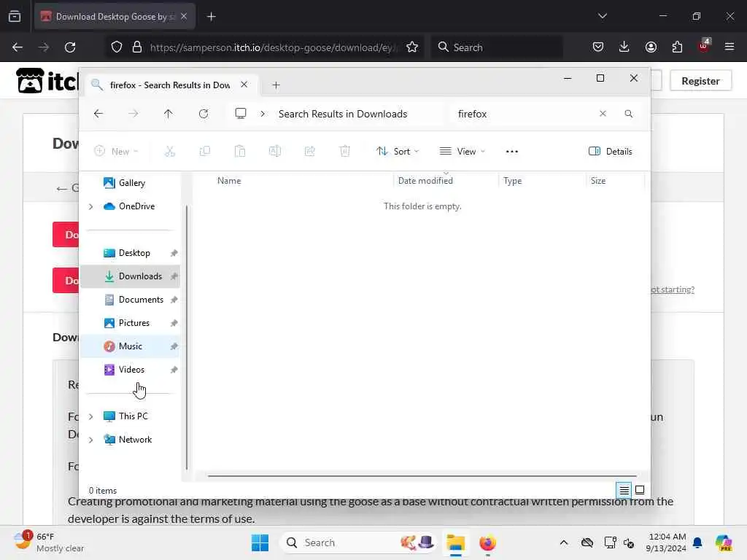Click the Firefox Search bar field
747x560 pixels.
tap(497, 47)
